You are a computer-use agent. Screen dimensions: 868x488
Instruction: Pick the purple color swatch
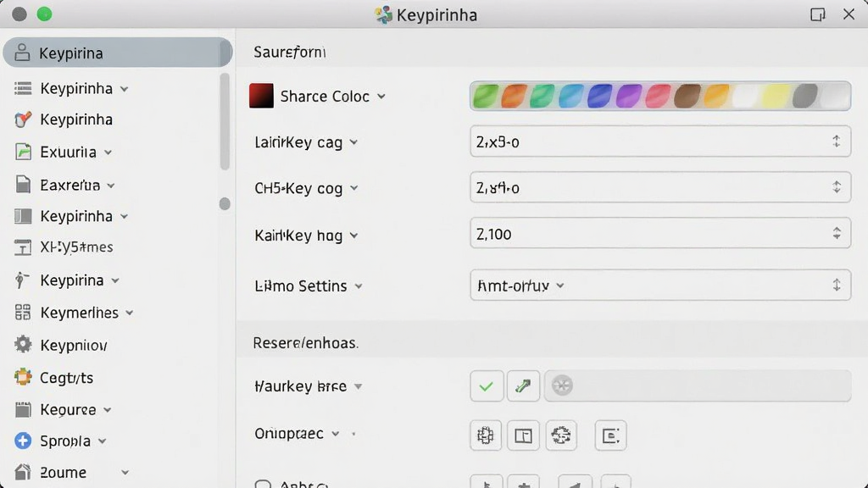tap(629, 97)
